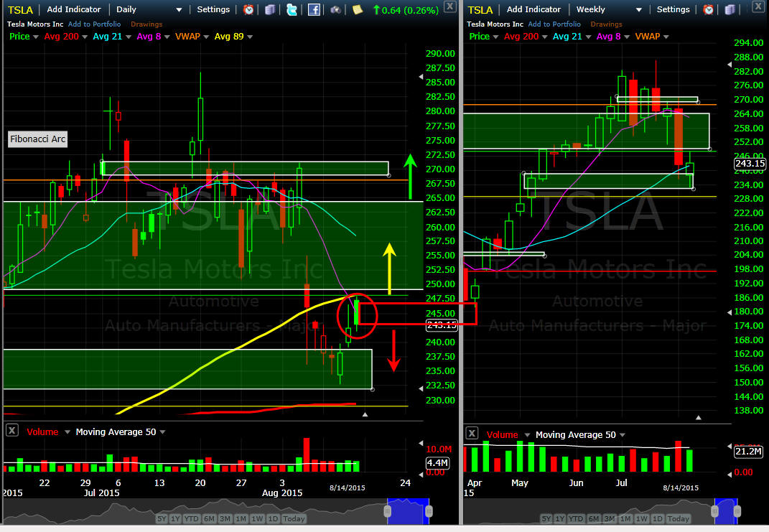Click Add to Portfolio link in Daily chart
This screenshot has width=769, height=532.
(94, 24)
